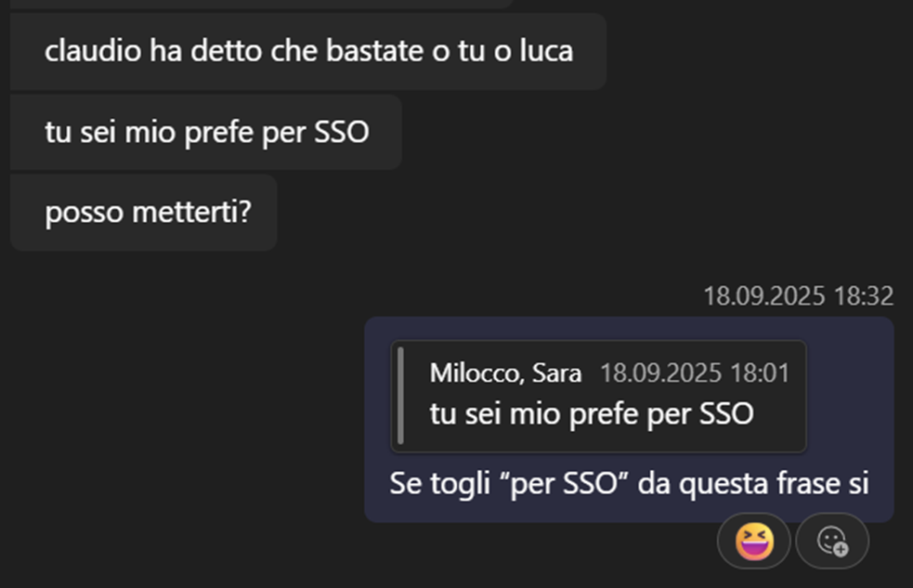This screenshot has width=913, height=588.
Task: Jump to the quoted Milocco, Sara message
Action: pyautogui.click(x=599, y=397)
